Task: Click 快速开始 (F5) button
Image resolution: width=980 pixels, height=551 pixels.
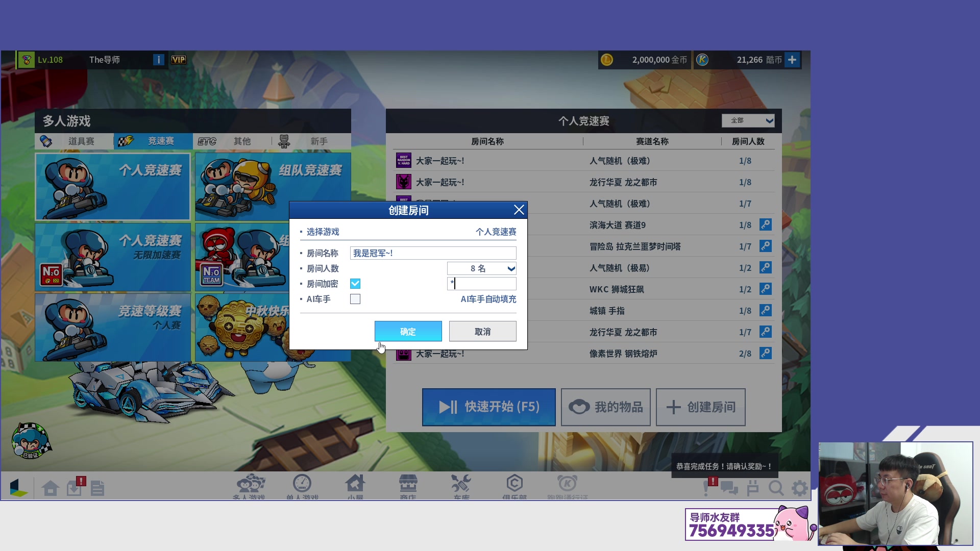Action: click(x=489, y=407)
